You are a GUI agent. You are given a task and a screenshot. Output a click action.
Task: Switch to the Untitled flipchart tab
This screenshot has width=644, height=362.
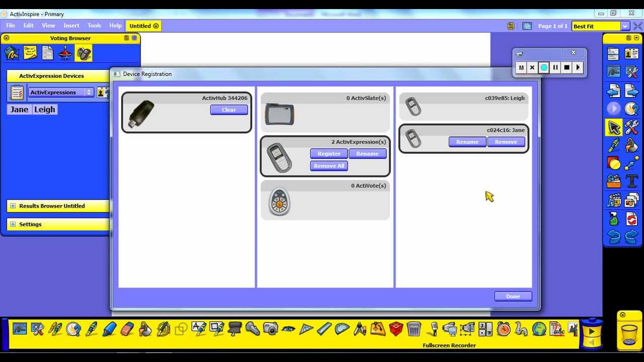(143, 26)
